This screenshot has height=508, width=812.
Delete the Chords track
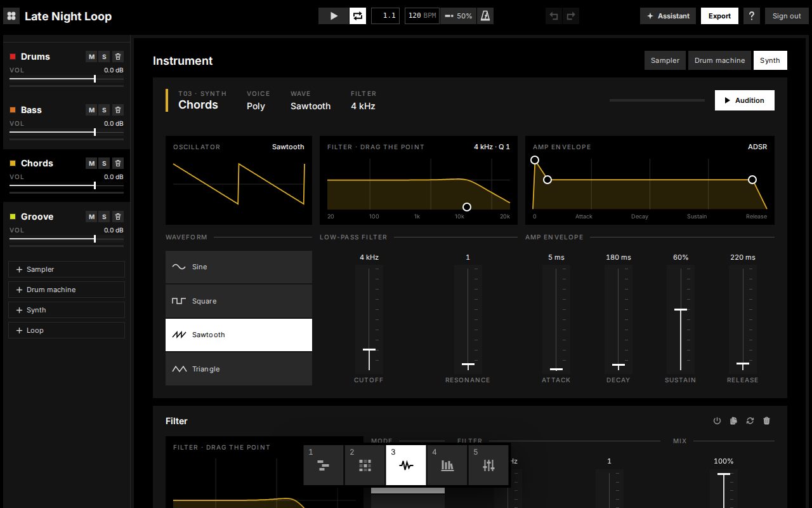(x=118, y=163)
